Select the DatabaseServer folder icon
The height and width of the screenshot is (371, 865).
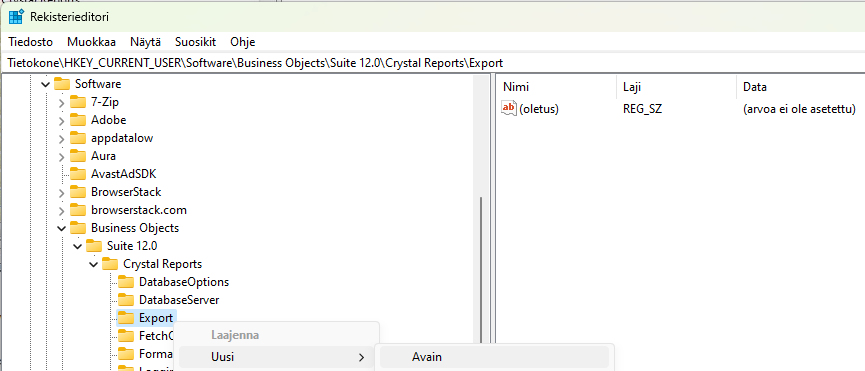pos(126,300)
